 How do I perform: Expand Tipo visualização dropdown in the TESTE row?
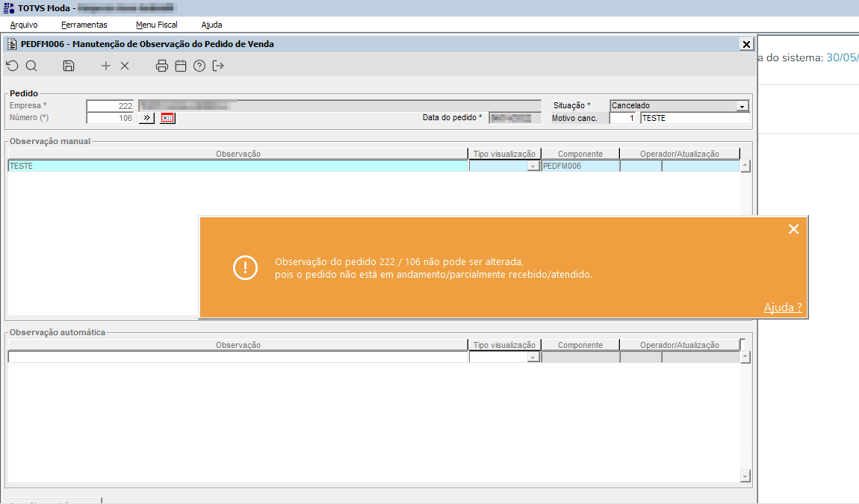[533, 166]
